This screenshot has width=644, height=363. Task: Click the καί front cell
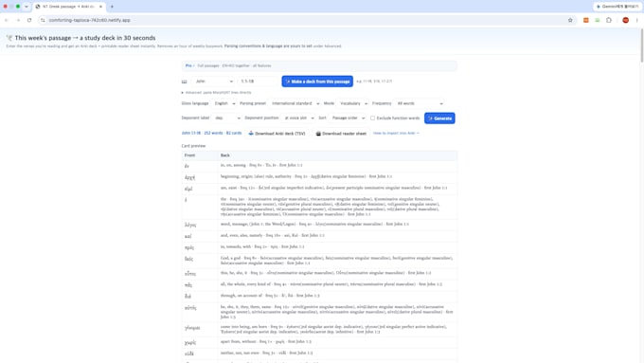[x=200, y=236]
